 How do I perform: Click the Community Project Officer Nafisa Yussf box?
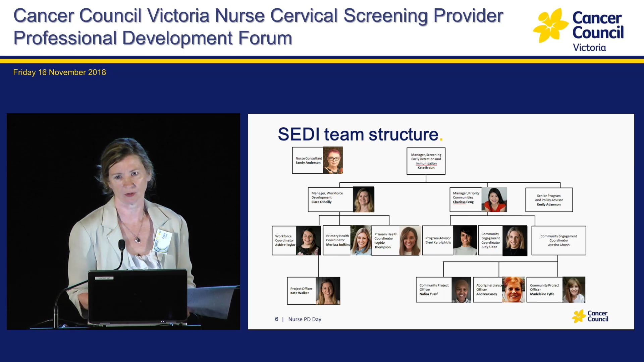pyautogui.click(x=434, y=289)
